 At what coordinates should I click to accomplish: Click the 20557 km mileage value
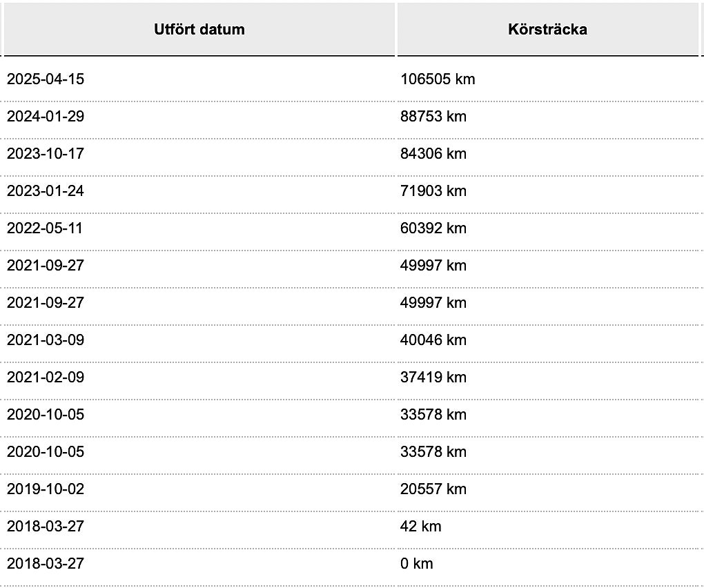(433, 489)
